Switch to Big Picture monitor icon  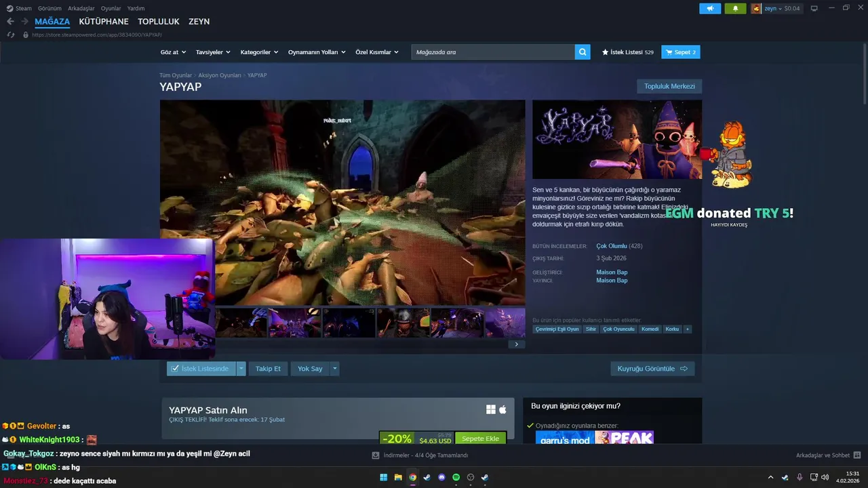(814, 8)
